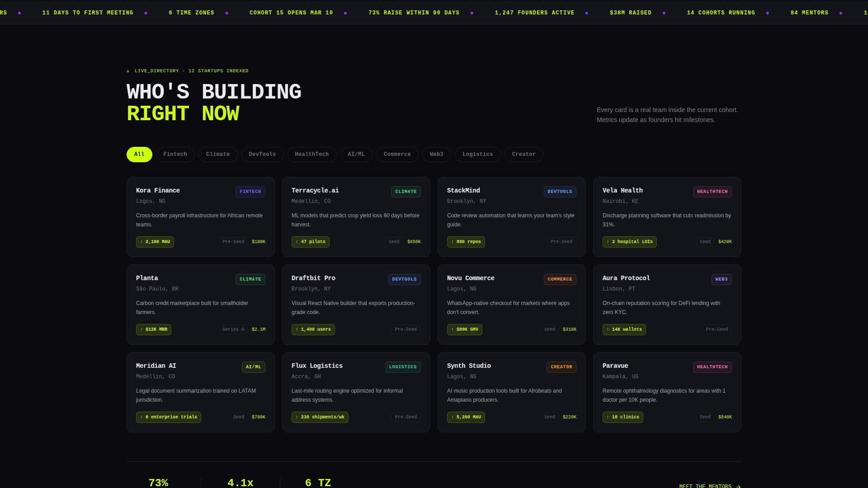
Task: Click the CREATOR badge on Synth Studio
Action: [x=561, y=367]
